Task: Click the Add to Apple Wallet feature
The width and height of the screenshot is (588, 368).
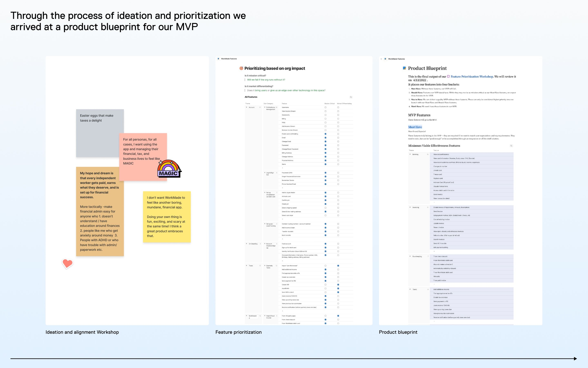Action: (x=288, y=193)
